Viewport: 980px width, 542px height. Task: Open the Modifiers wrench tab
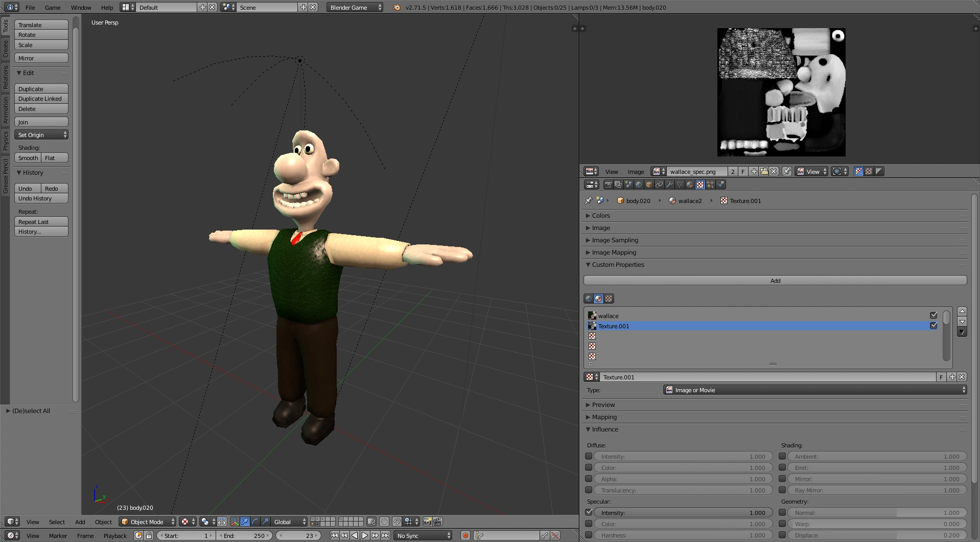[669, 185]
